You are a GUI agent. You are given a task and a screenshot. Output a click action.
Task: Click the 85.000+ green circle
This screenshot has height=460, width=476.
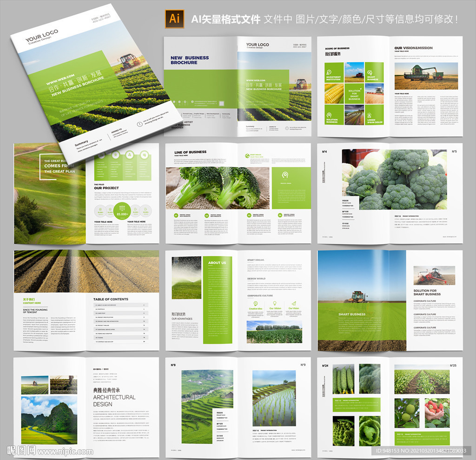[x=122, y=211]
